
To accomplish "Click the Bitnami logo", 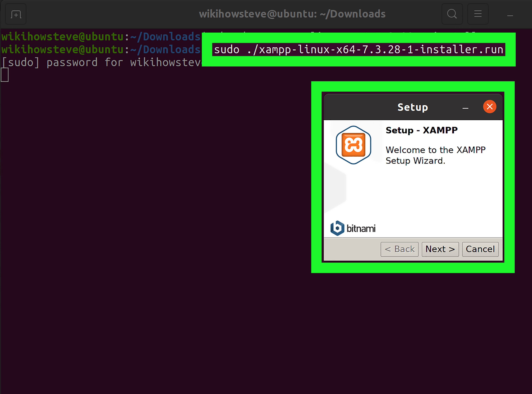I will [x=353, y=228].
